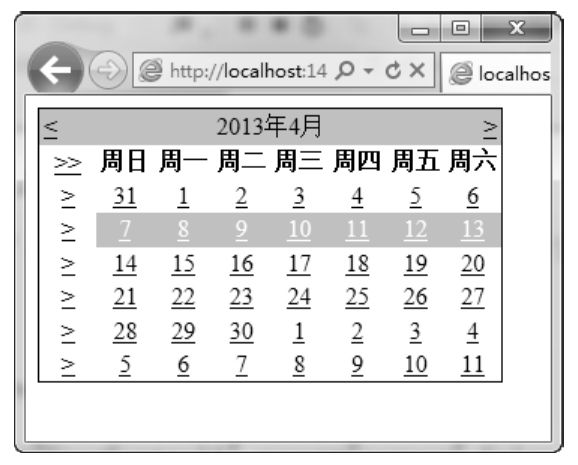Switch to the localhost browser tab
The width and height of the screenshot is (578, 465).
497,73
